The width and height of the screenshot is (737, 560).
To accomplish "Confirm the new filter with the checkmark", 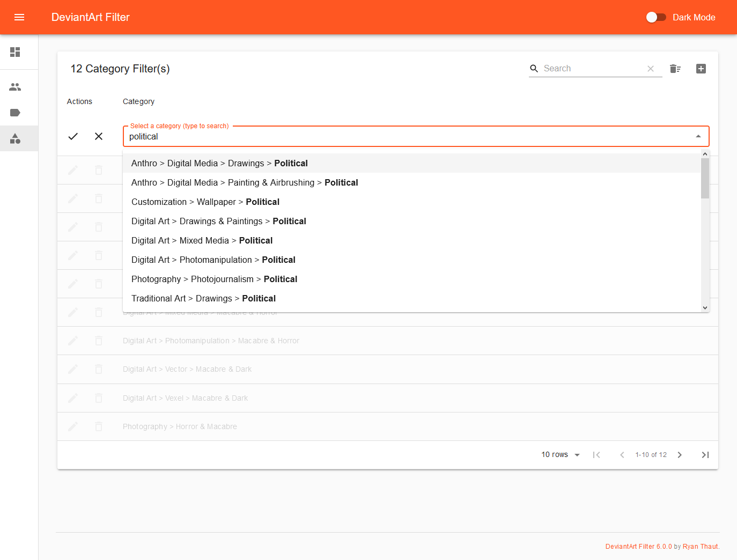I will point(73,136).
